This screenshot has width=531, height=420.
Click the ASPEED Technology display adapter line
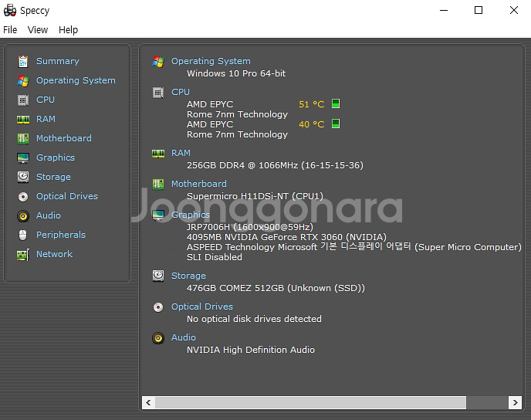354,247
